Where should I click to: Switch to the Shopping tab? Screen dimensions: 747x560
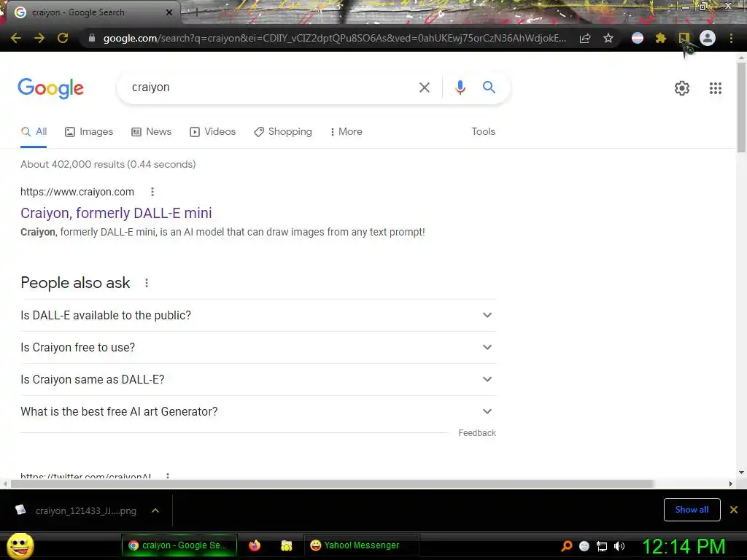pos(283,131)
